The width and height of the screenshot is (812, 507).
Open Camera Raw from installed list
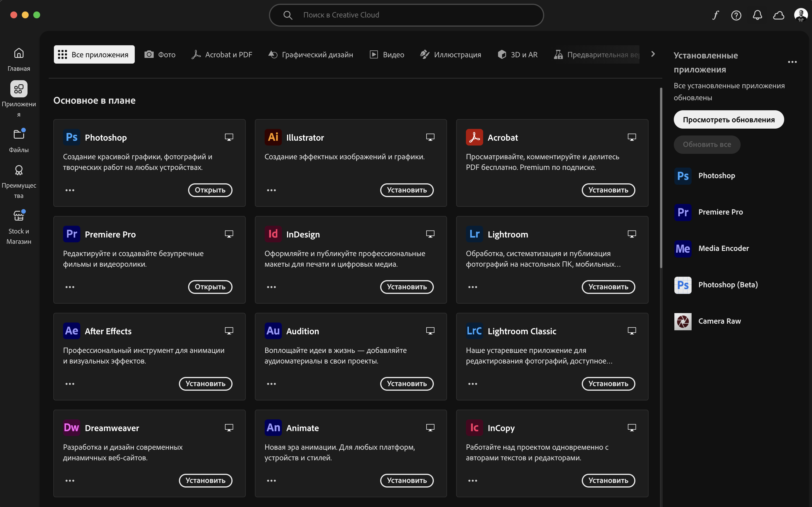tap(719, 321)
